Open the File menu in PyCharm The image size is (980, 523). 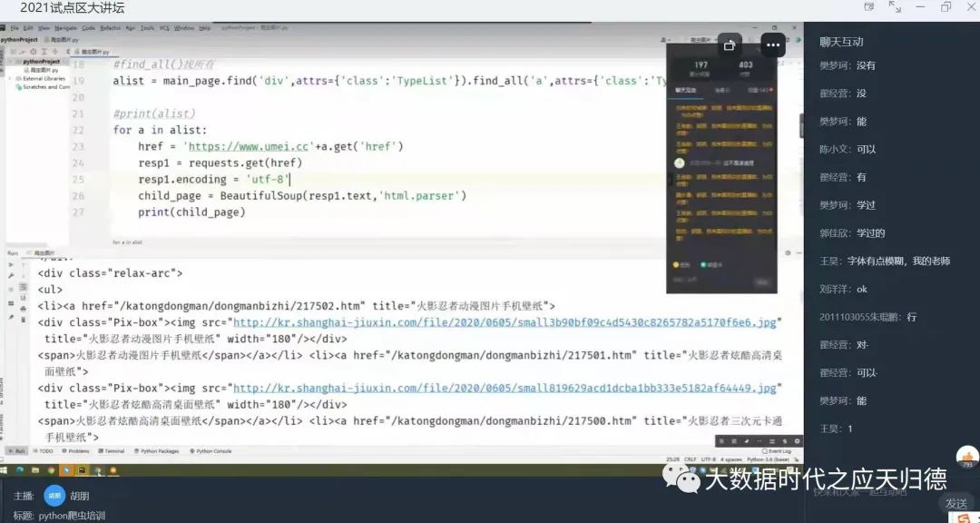15,28
